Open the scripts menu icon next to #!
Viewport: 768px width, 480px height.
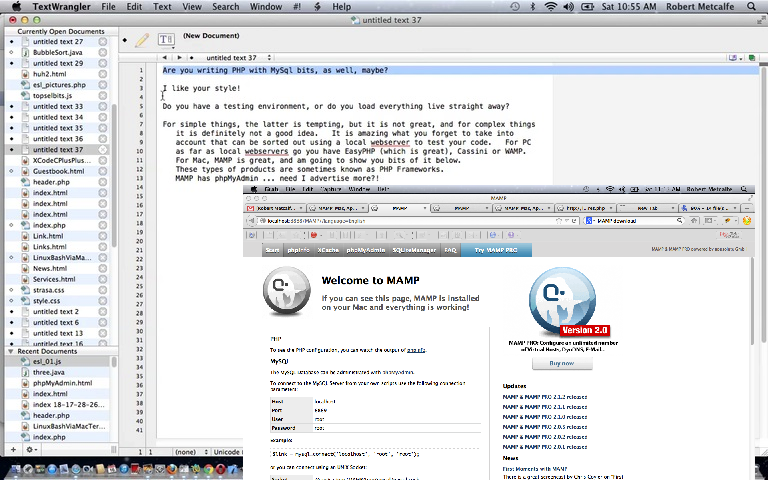pos(317,6)
